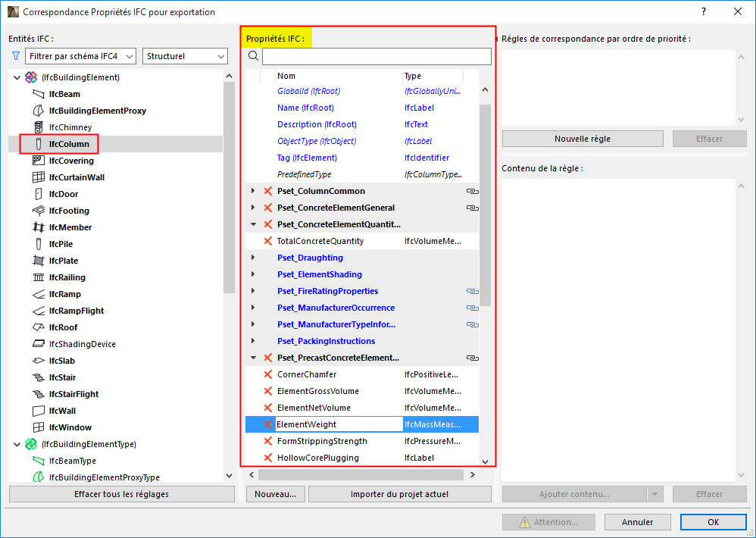This screenshot has width=756, height=538.
Task: Click the search magnifier icon
Action: click(x=253, y=56)
